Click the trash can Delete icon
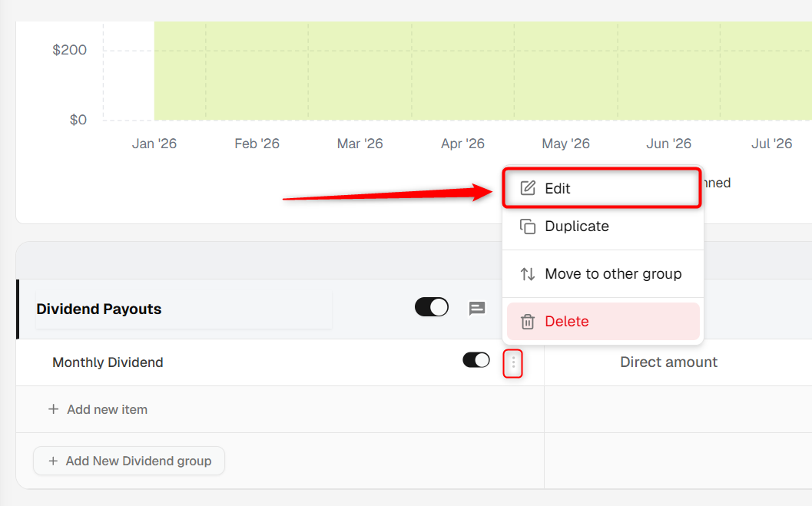 (x=527, y=321)
